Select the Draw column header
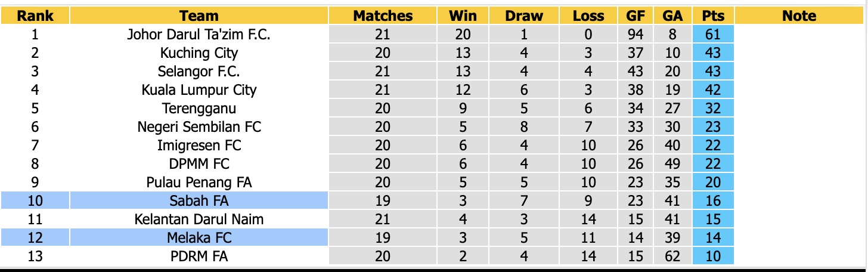 point(524,16)
